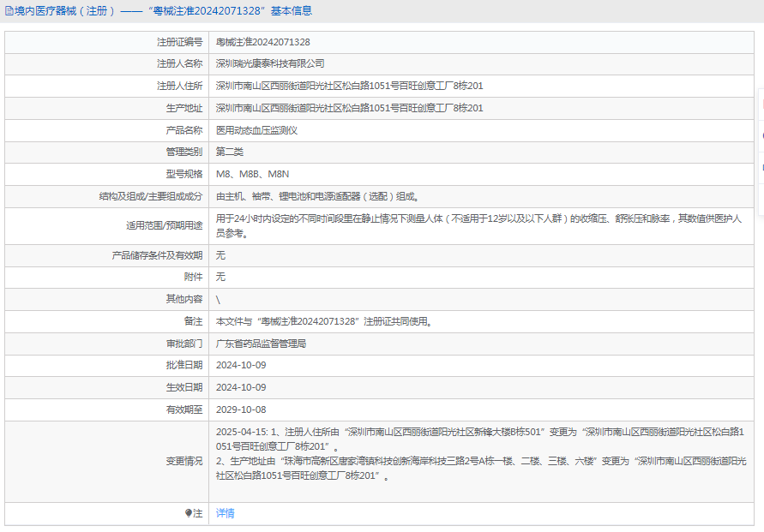Click the 生产地址 address value
This screenshot has height=532, width=764.
pyautogui.click(x=349, y=108)
